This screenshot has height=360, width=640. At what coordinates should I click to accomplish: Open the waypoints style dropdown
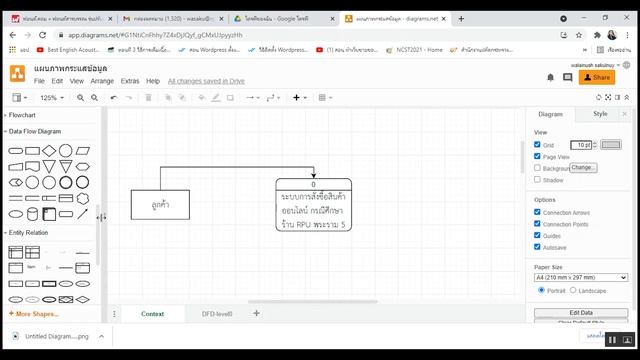click(x=273, y=98)
